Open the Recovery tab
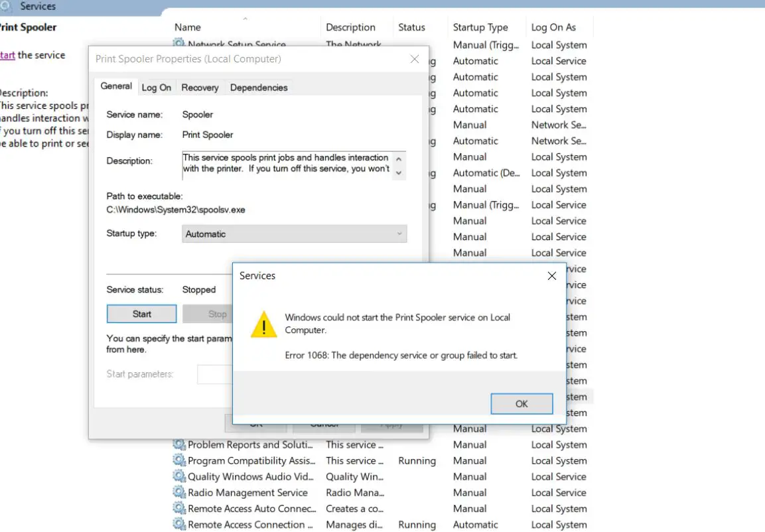Screen dimensions: 765x532 coord(200,88)
